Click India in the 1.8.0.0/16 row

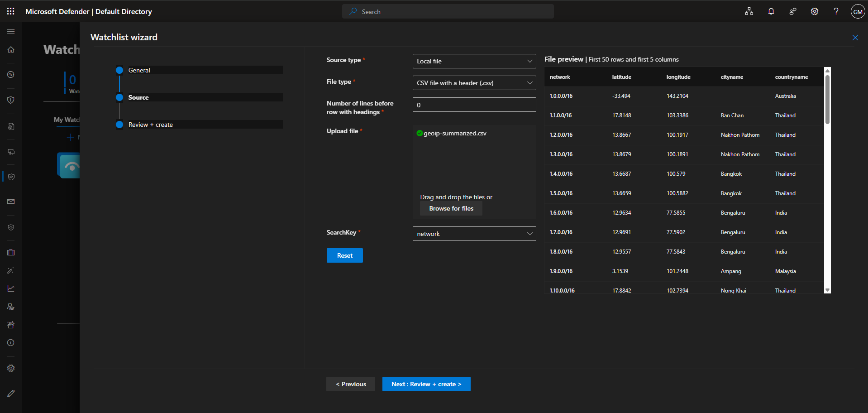[x=781, y=252]
